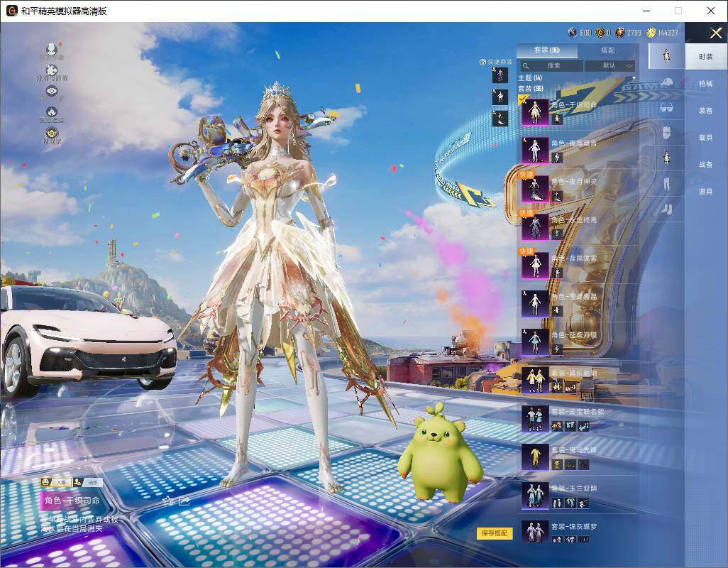Open the 时装 side tab
Screen dimensions: 728x568
point(706,57)
